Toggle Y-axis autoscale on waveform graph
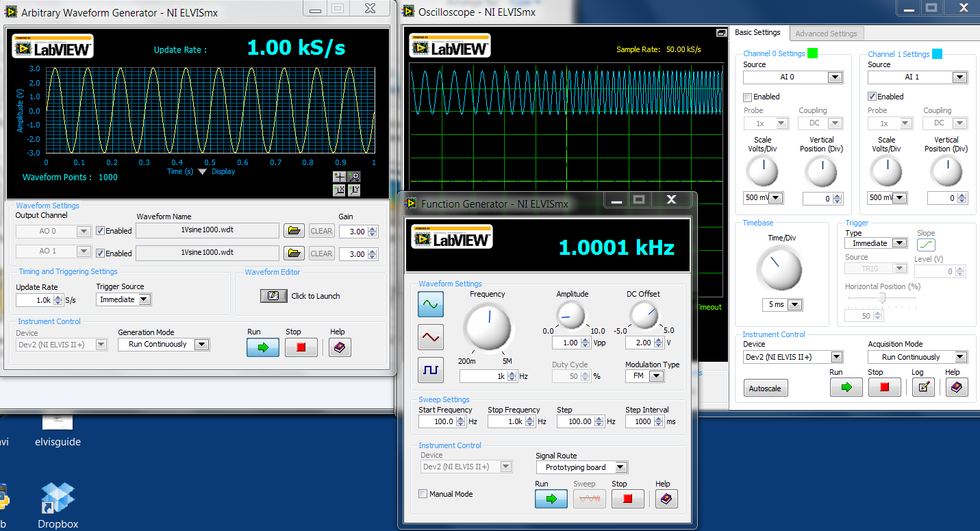The height and width of the screenshot is (531, 980). (354, 190)
